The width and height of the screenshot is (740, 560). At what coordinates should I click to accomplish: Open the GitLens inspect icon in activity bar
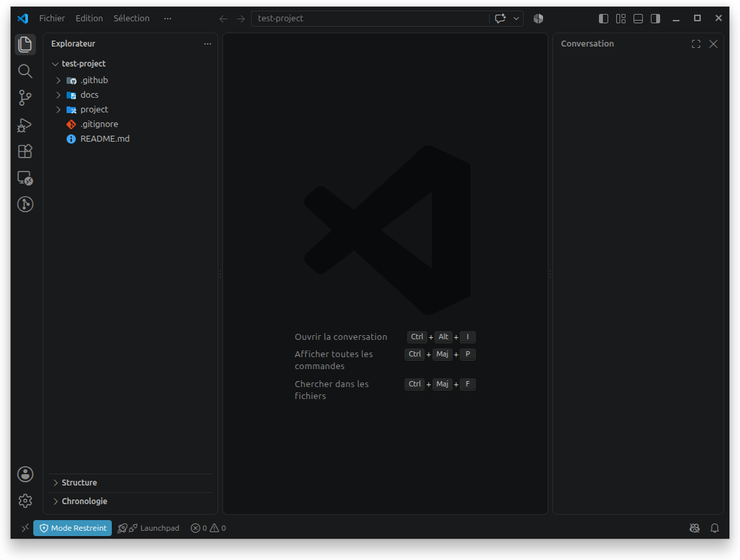pyautogui.click(x=25, y=204)
